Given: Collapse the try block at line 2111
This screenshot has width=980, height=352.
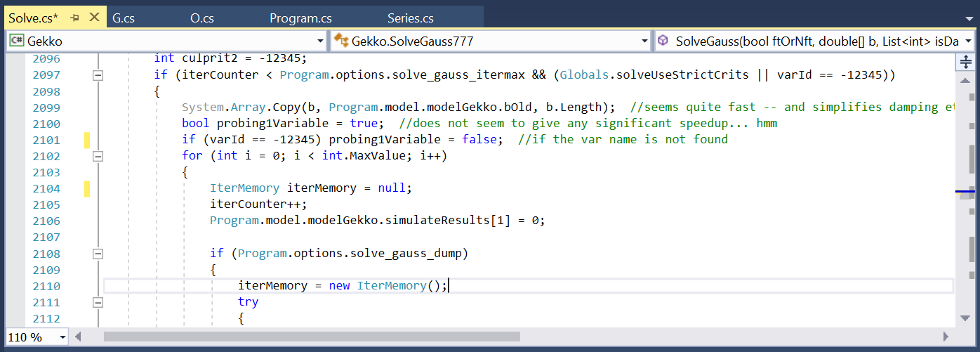Looking at the screenshot, I should click(98, 302).
